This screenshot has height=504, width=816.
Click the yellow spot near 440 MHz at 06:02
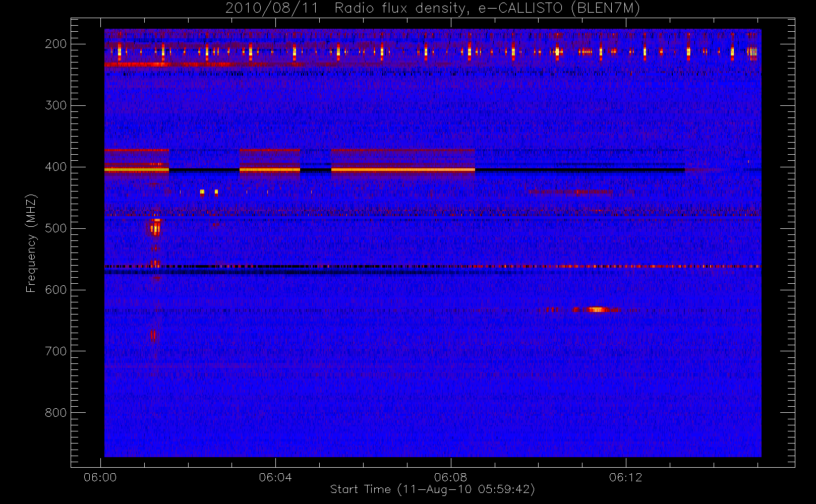[x=202, y=192]
